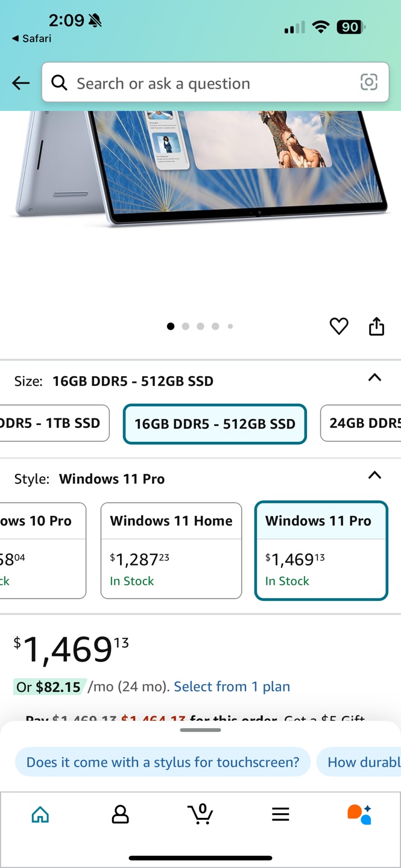Jump to second image dot
Viewport: 401px width, 868px height.
185,326
